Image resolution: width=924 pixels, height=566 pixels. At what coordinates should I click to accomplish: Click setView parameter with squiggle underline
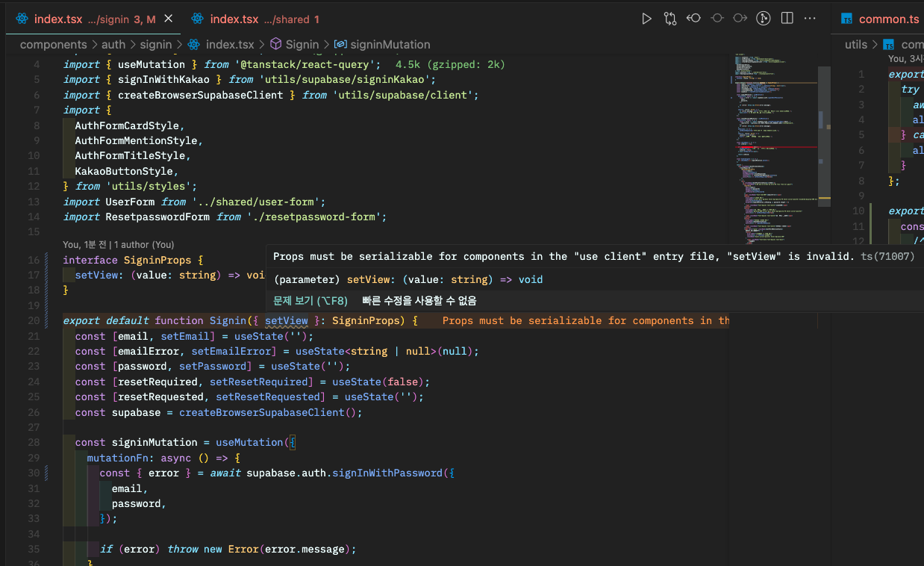[x=286, y=320]
